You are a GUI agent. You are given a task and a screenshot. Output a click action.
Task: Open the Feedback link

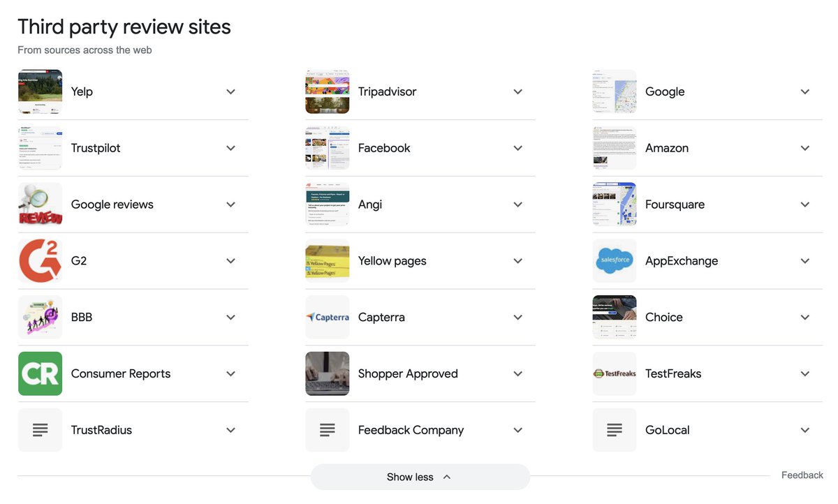point(802,475)
